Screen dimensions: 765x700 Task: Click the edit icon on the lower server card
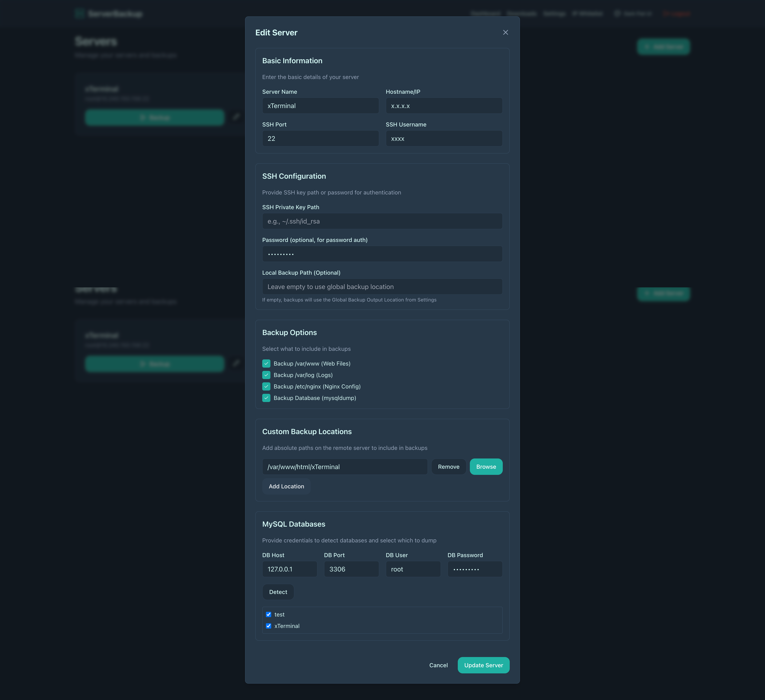tap(236, 364)
